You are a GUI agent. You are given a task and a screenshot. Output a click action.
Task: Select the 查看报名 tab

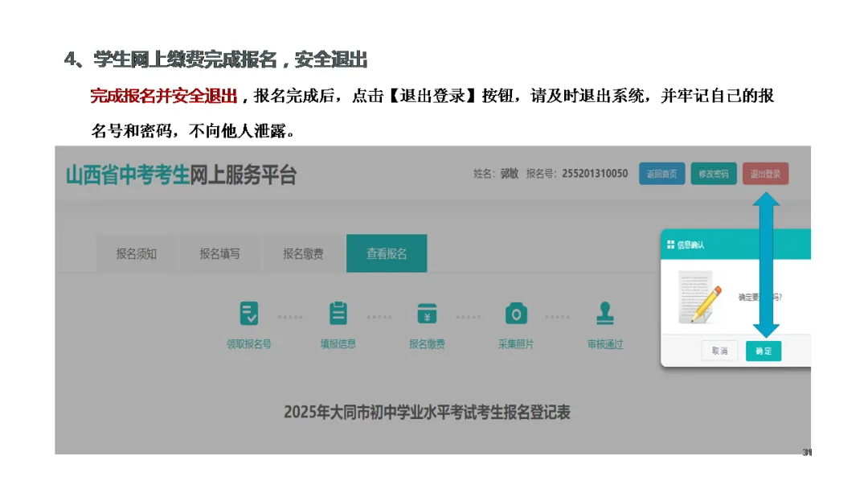coord(387,253)
